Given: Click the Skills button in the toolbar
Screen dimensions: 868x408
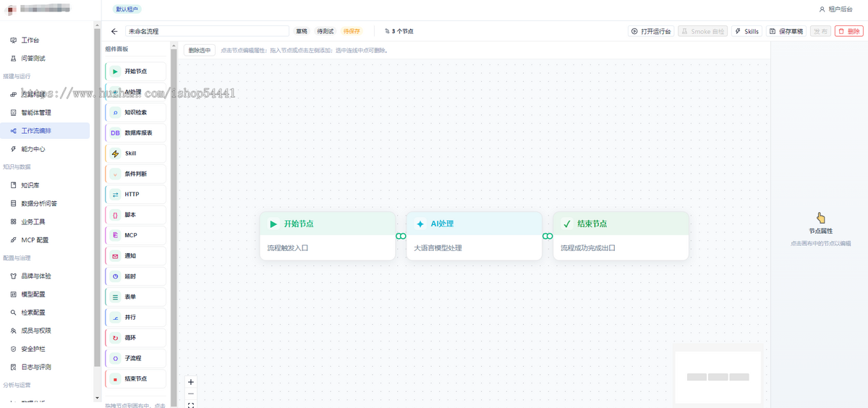Looking at the screenshot, I should (x=746, y=31).
